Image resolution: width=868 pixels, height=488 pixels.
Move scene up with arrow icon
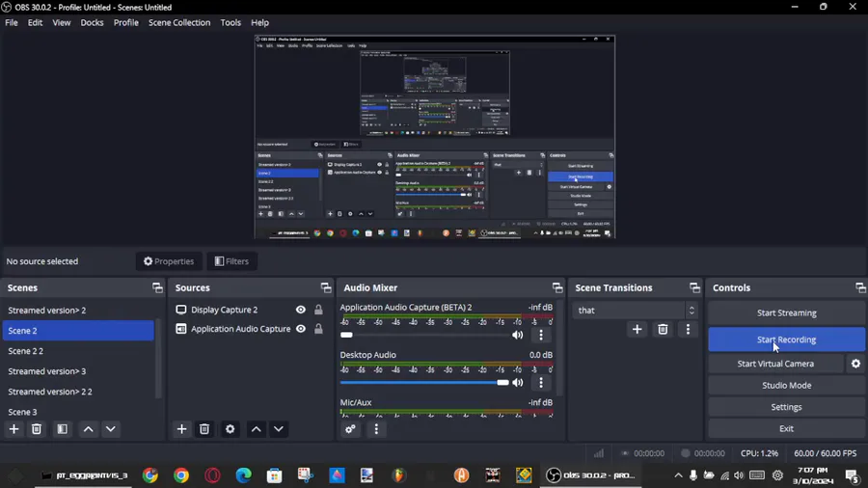88,429
